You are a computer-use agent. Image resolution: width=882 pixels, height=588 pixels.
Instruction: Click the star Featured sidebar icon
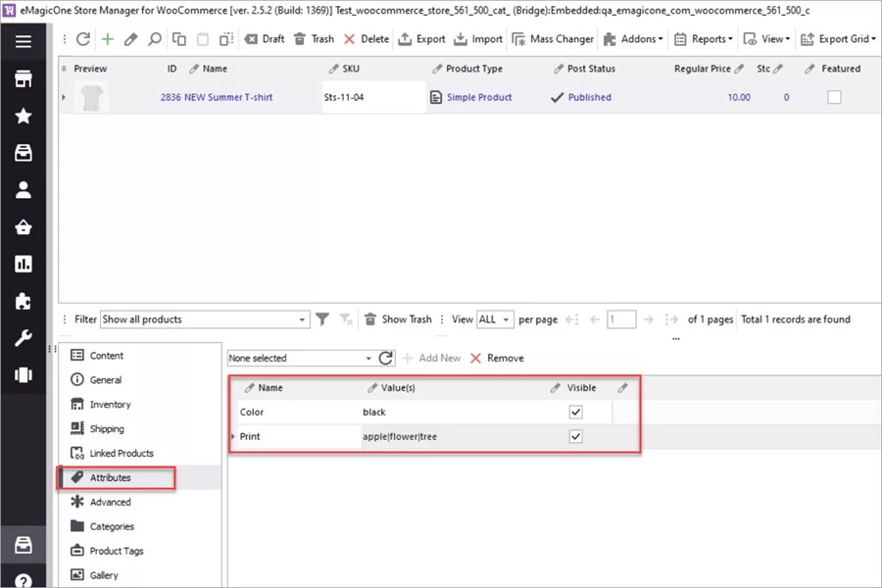[24, 114]
